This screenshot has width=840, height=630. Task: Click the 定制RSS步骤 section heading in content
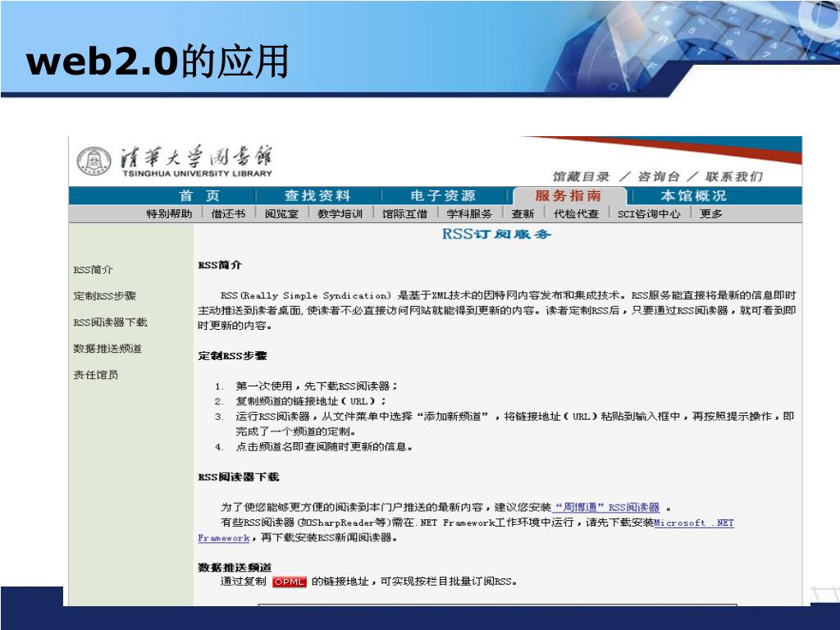point(232,356)
